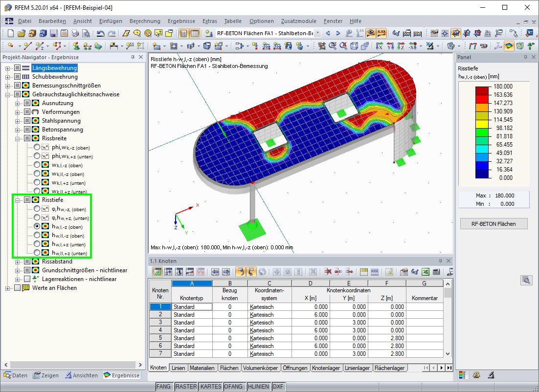Toggle checkbox for Lagerreaktionen - nichtlinear
The image size is (539, 392).
pyautogui.click(x=27, y=279)
